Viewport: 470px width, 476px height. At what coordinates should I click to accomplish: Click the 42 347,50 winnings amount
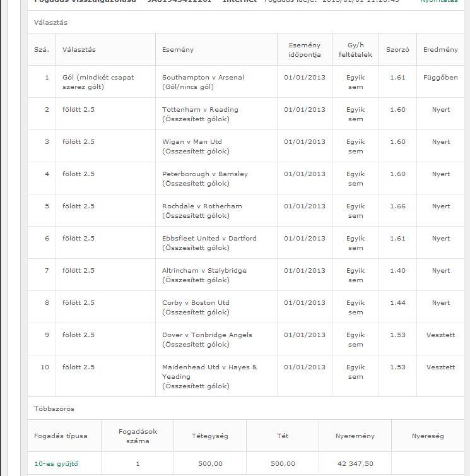(x=356, y=464)
